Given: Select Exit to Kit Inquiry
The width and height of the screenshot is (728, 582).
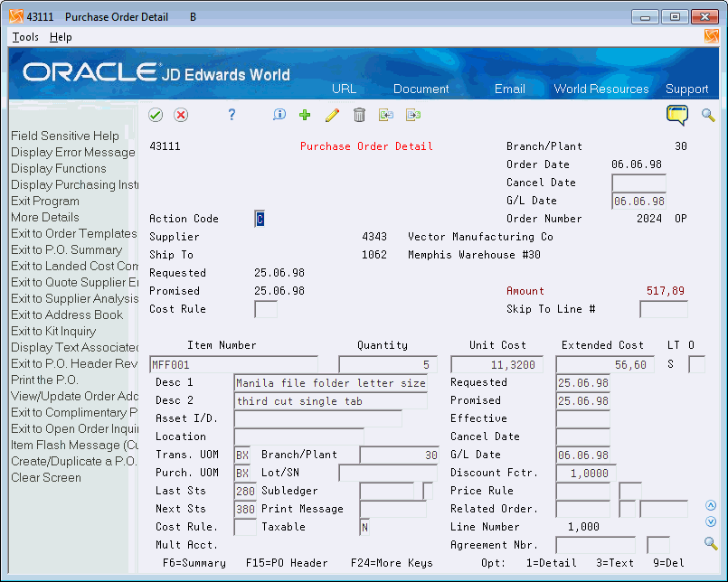Looking at the screenshot, I should [x=53, y=331].
